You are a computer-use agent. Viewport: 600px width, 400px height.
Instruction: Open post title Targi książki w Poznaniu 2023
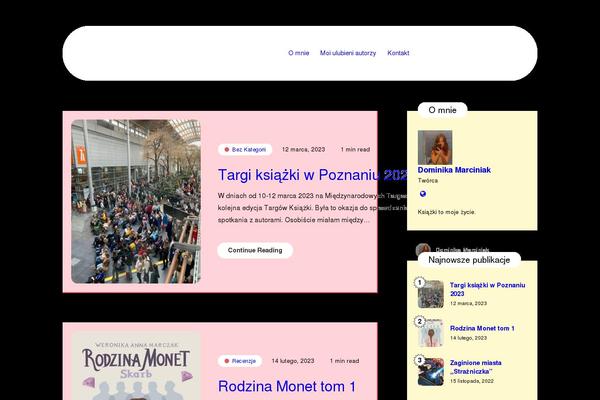[x=313, y=175]
